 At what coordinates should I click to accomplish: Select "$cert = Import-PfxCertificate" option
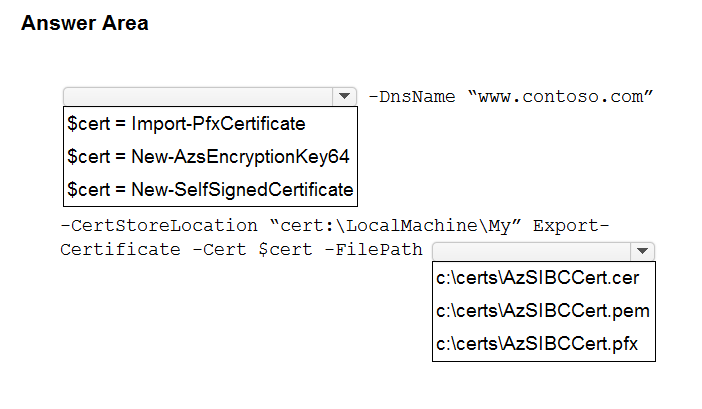click(186, 124)
